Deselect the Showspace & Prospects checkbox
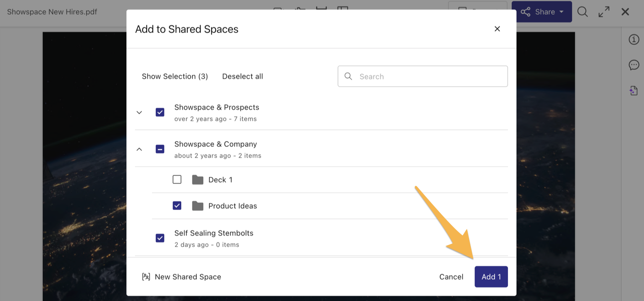 coord(160,112)
